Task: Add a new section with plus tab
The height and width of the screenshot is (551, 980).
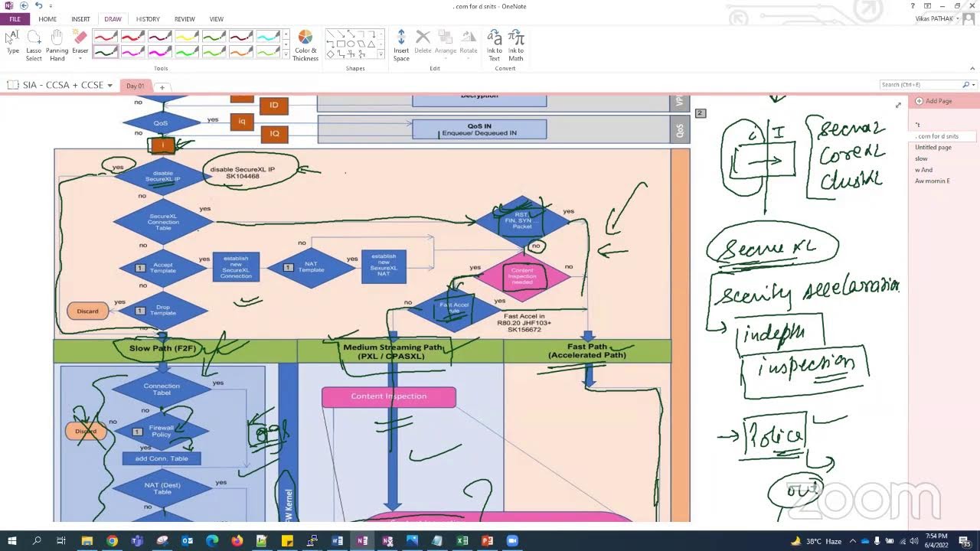Action: [x=162, y=86]
